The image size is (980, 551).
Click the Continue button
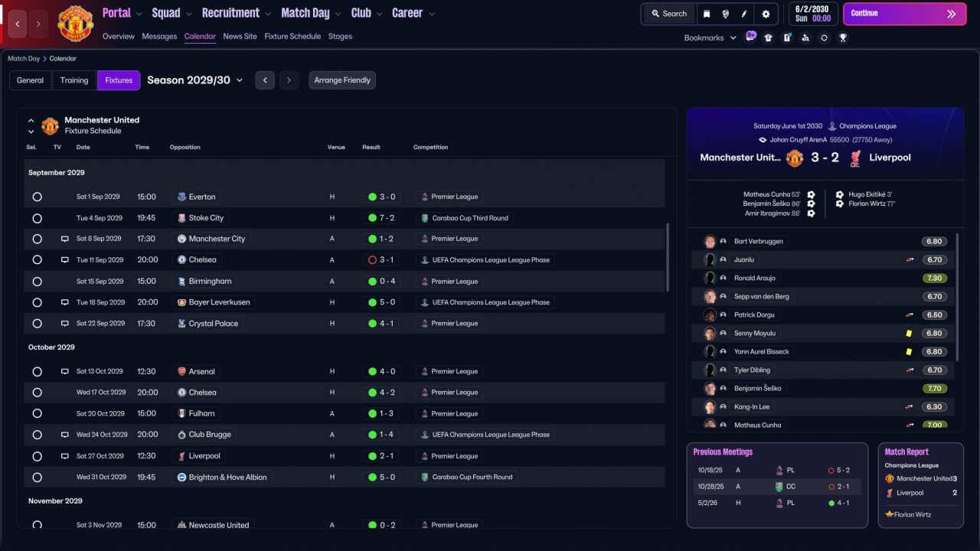[x=904, y=14]
